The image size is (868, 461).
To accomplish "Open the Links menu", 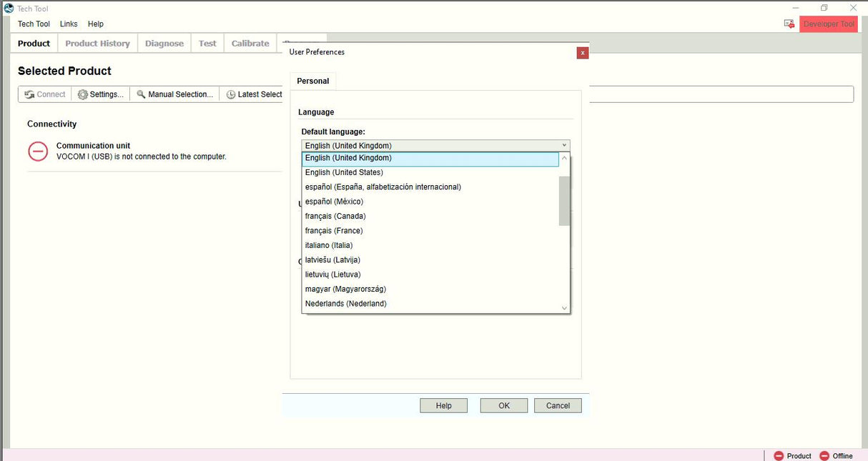I will 68,24.
